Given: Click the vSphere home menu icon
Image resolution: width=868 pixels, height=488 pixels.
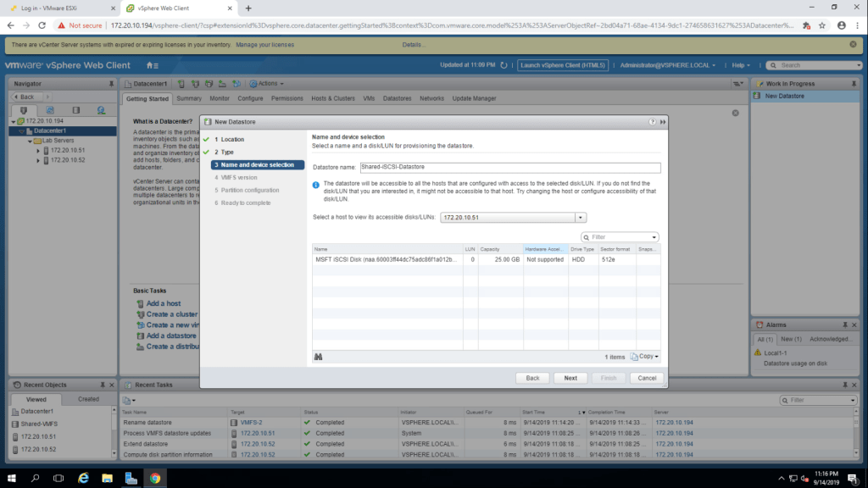Looking at the screenshot, I should (x=151, y=65).
